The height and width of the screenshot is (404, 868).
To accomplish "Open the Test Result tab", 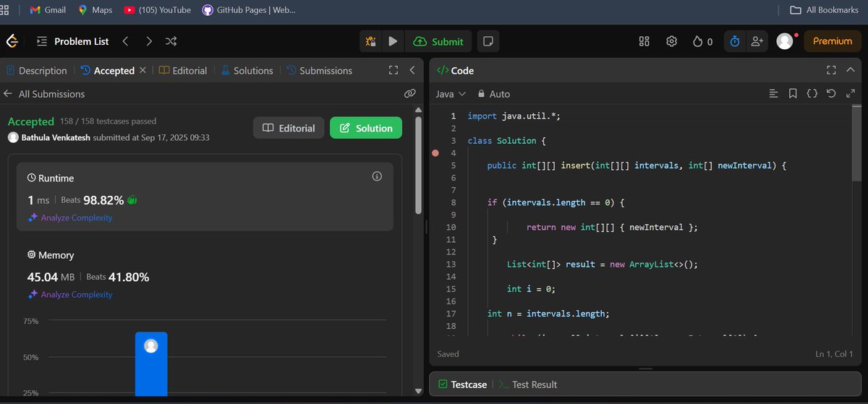I will click(x=528, y=384).
